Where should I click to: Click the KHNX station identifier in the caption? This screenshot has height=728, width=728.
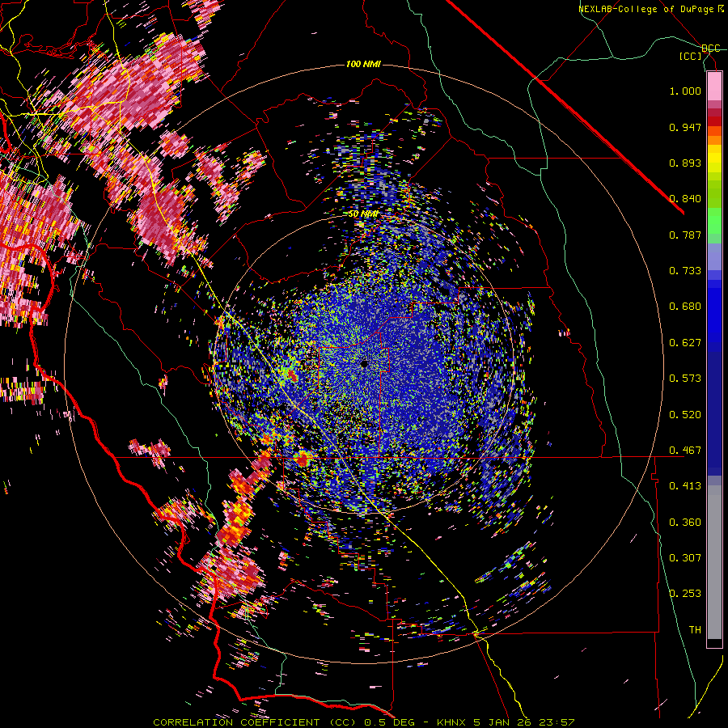tap(451, 722)
